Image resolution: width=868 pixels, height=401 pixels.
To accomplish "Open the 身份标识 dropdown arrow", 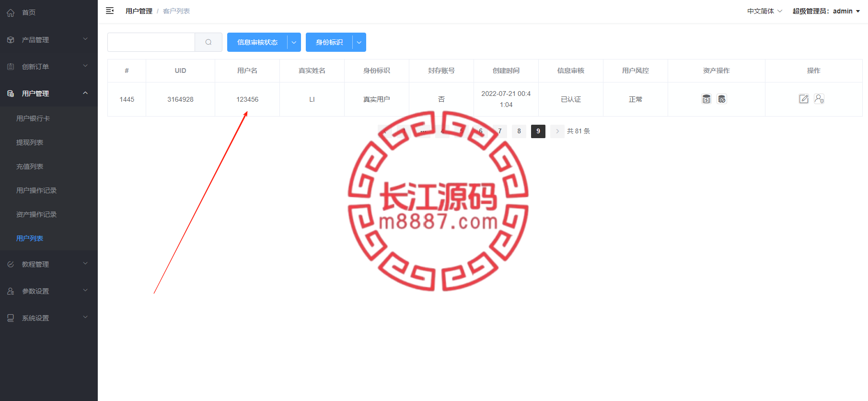I will click(359, 42).
